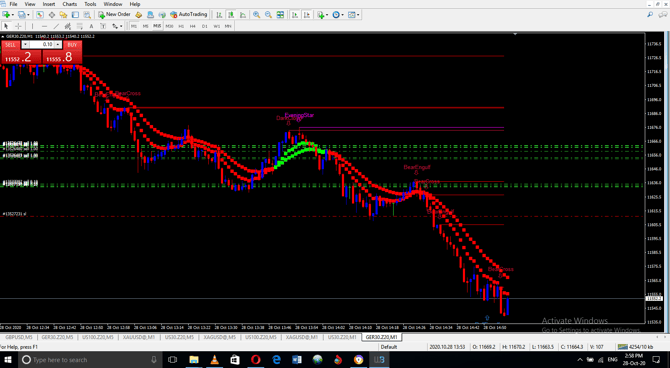The width and height of the screenshot is (670, 368).
Task: Choose the trendline drawing tool
Action: coord(56,26)
